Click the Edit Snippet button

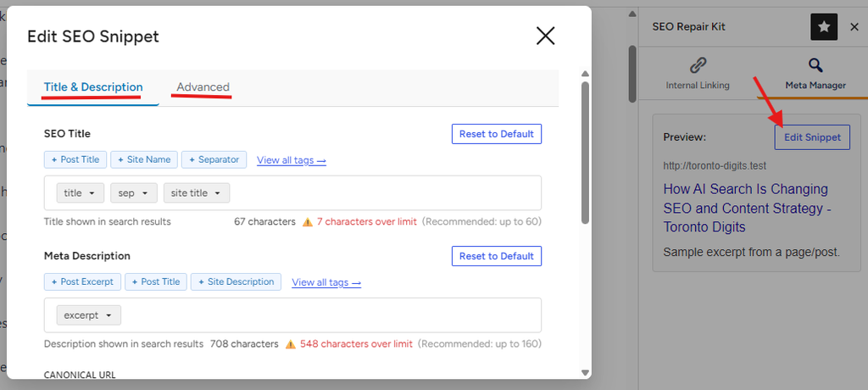tap(812, 137)
